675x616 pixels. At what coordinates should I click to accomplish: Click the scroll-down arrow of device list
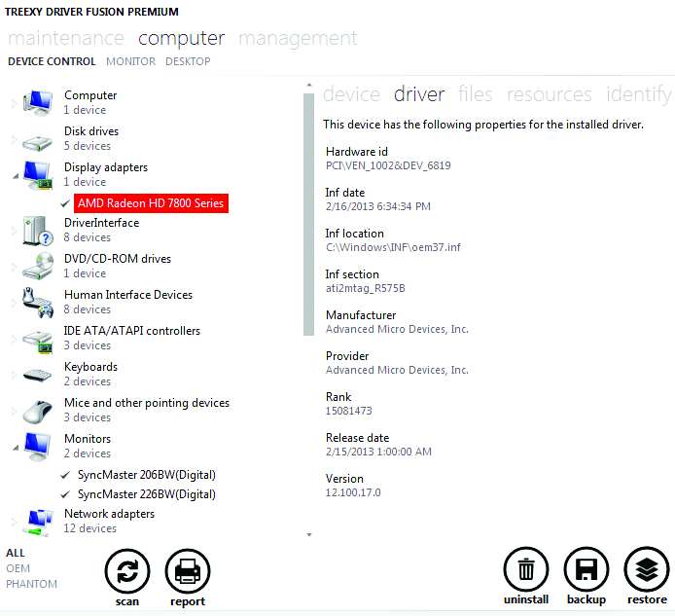[x=308, y=534]
